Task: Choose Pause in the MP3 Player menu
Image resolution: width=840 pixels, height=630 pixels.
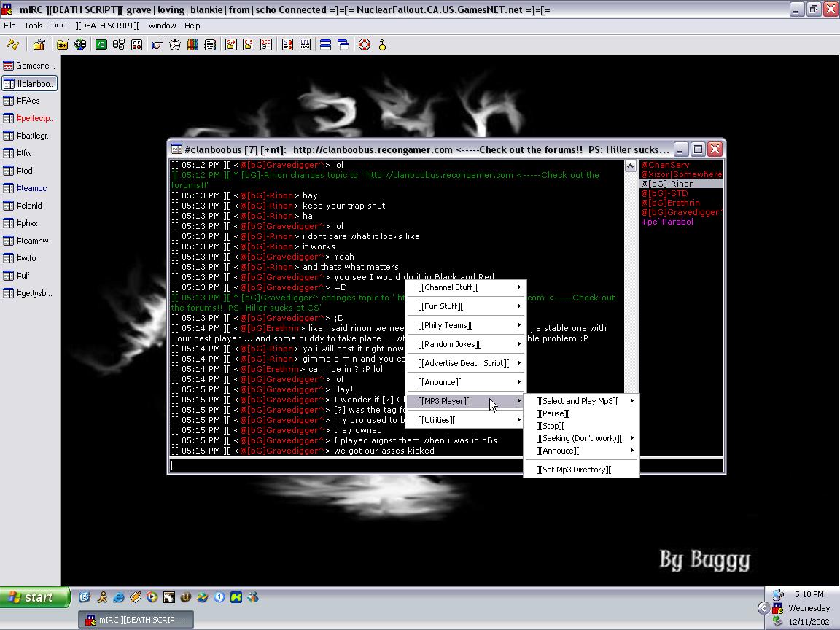Action: [553, 413]
